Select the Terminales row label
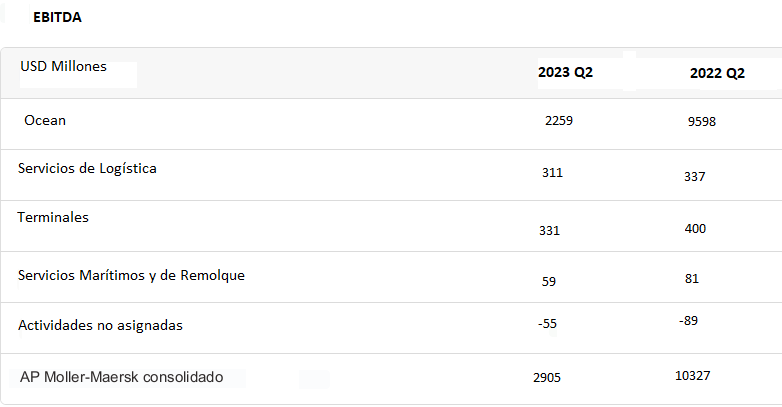 [x=53, y=217]
